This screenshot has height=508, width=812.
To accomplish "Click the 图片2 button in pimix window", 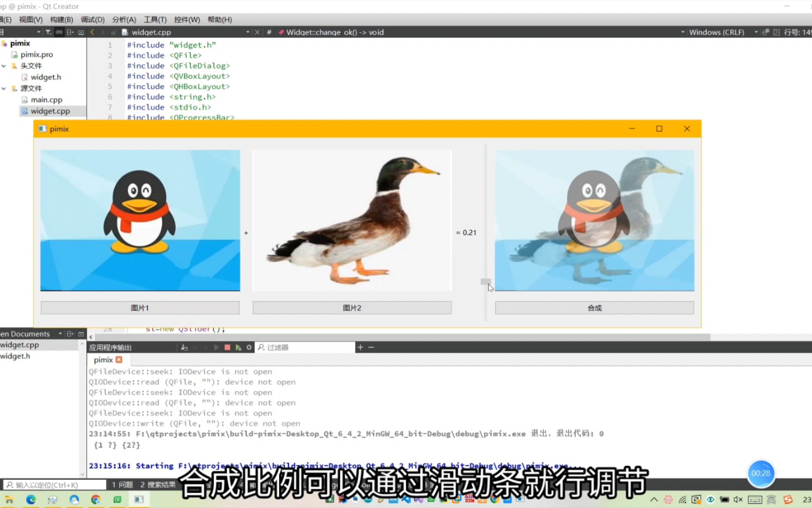I will (352, 308).
